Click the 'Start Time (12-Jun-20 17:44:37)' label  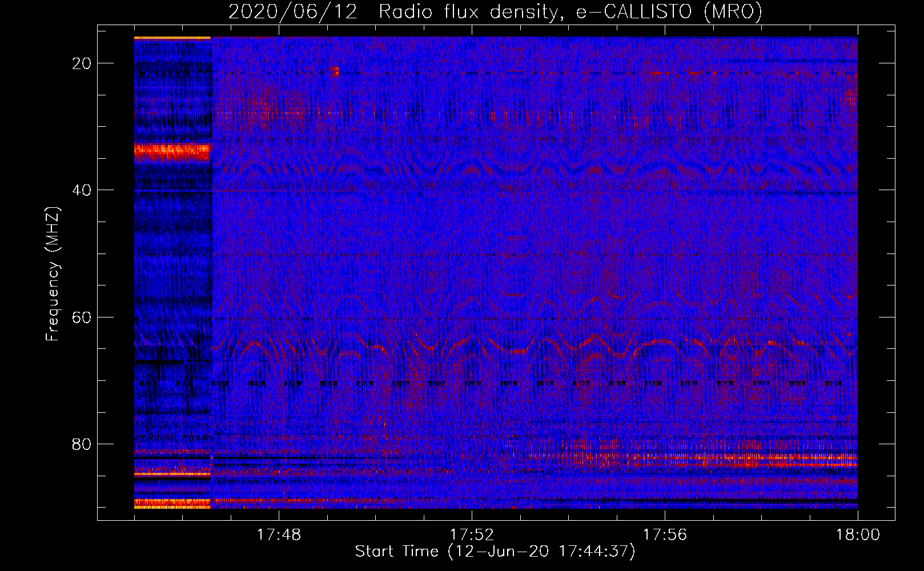tap(495, 552)
